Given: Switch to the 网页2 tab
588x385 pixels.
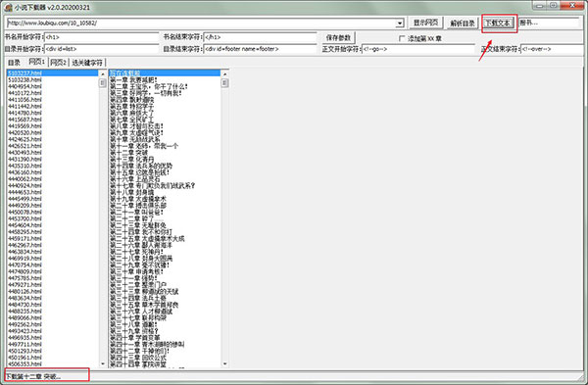Looking at the screenshot, I should click(58, 63).
